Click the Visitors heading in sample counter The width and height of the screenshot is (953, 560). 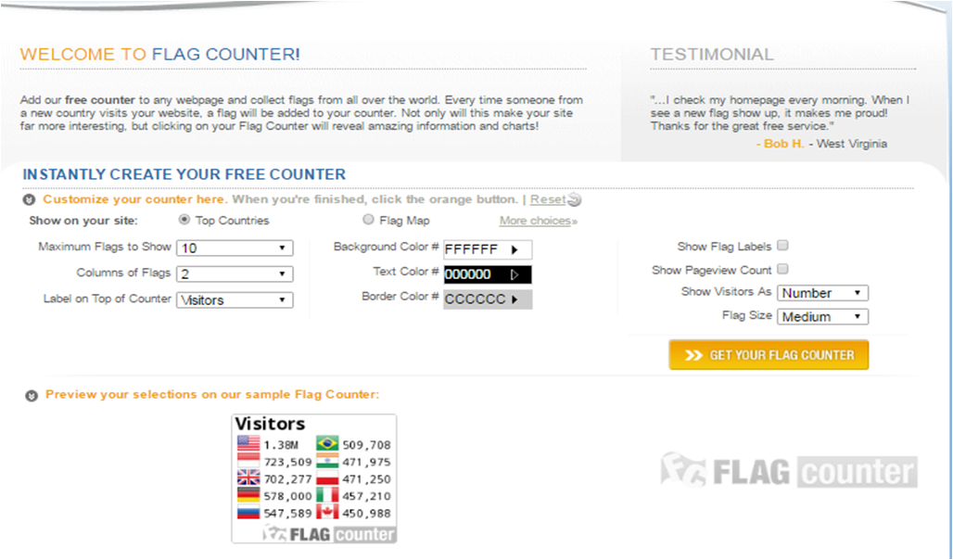270,424
